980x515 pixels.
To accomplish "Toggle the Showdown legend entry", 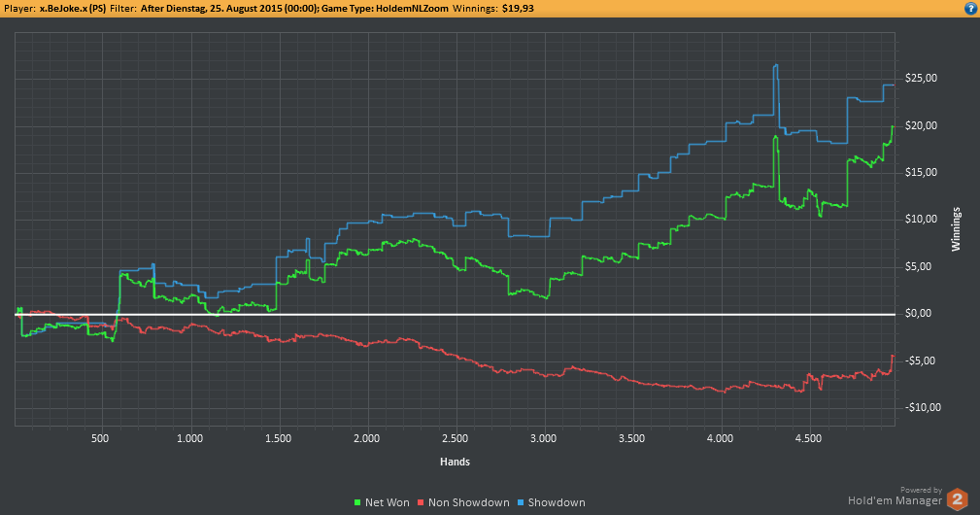I will (552, 502).
